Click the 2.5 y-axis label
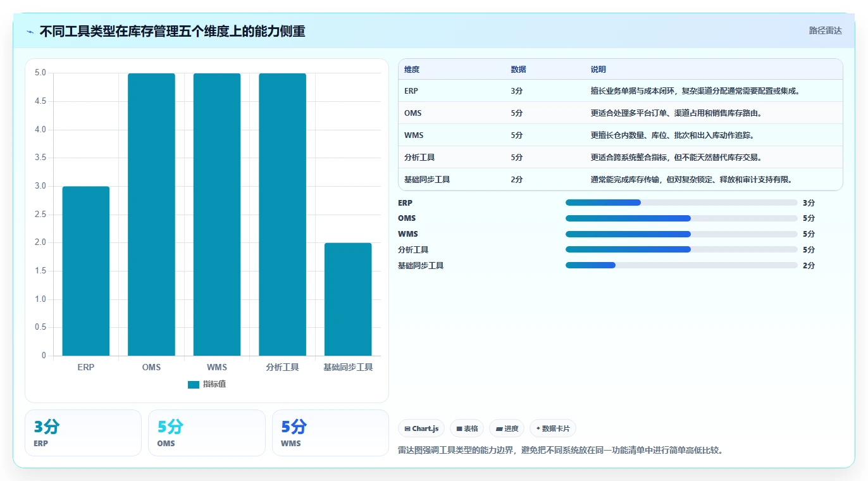This screenshot has height=481, width=868. coord(40,214)
